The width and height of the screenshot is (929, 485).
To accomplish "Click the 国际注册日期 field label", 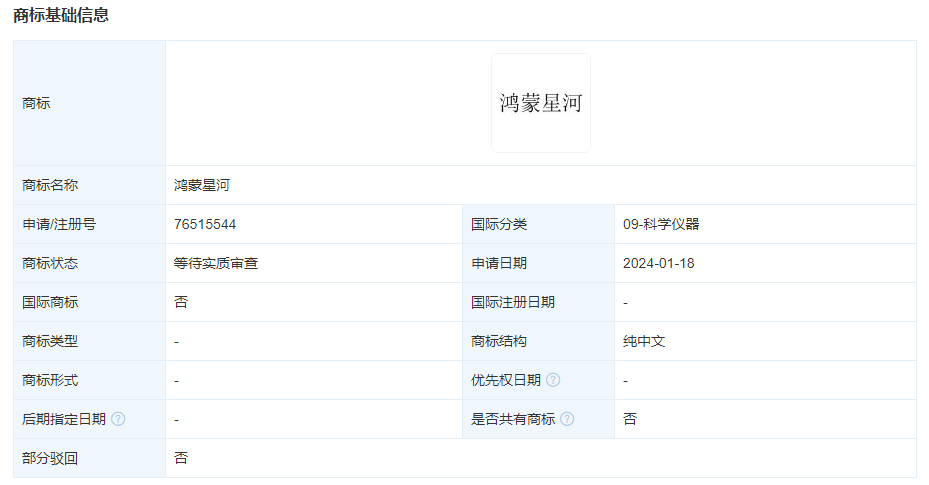I will (513, 302).
